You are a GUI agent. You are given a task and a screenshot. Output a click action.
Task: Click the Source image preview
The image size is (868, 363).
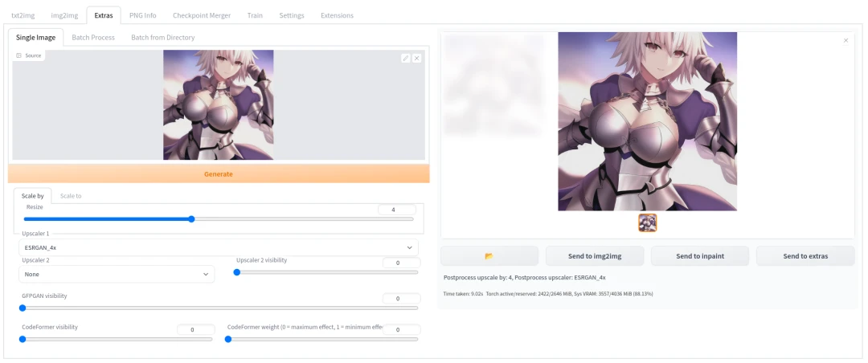pos(218,105)
